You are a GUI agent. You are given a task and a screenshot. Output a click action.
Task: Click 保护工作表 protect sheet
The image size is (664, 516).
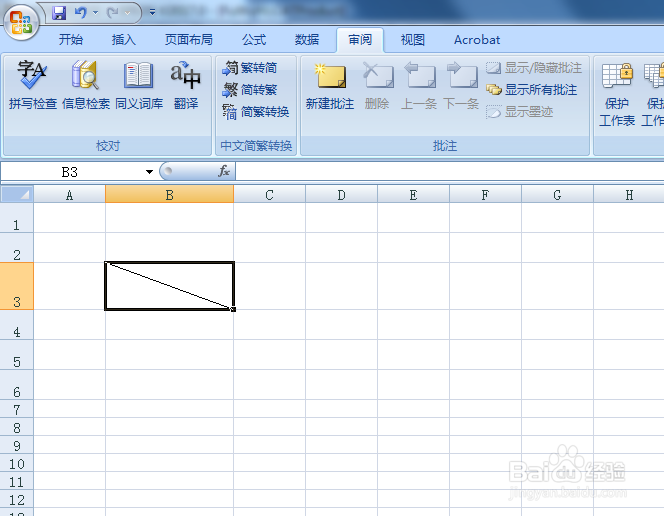tap(617, 94)
